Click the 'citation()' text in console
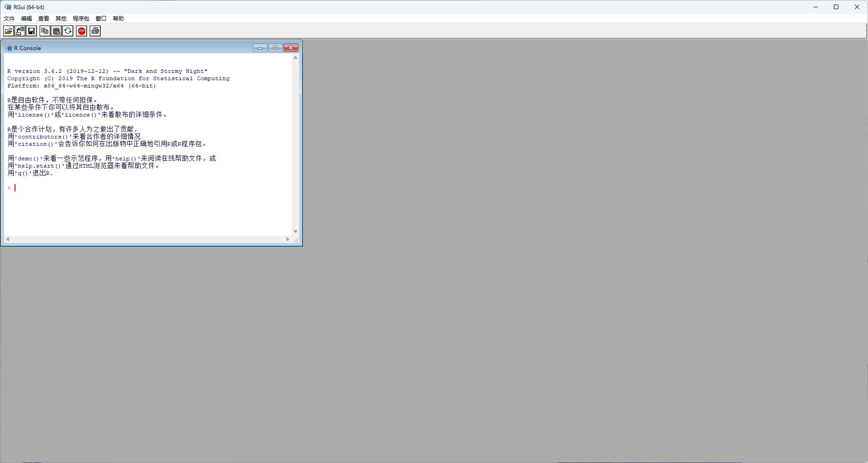 coord(36,144)
